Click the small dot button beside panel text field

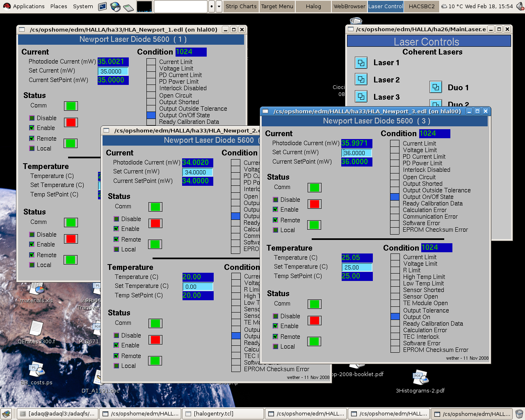[x=212, y=6]
